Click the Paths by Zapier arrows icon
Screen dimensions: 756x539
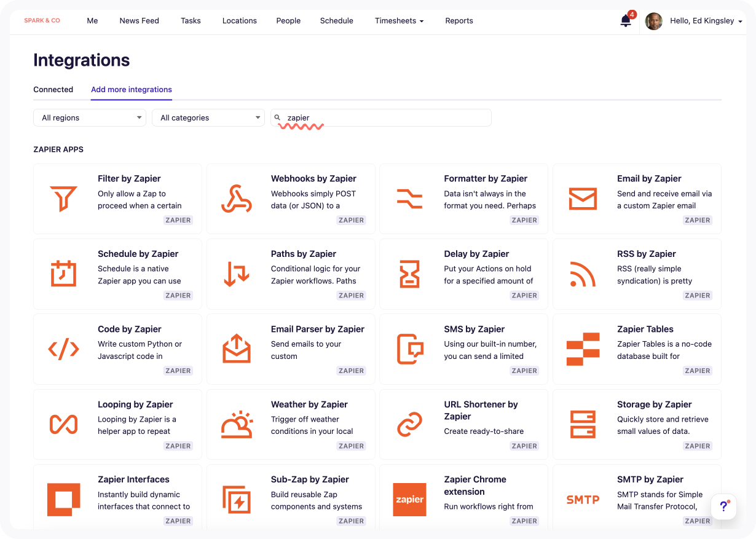[x=237, y=274]
